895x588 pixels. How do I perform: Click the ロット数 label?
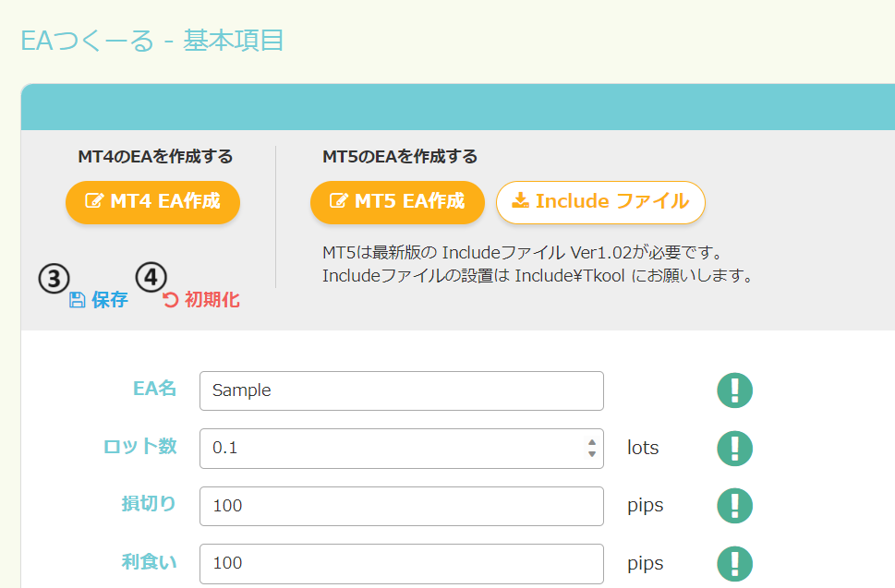click(x=139, y=446)
